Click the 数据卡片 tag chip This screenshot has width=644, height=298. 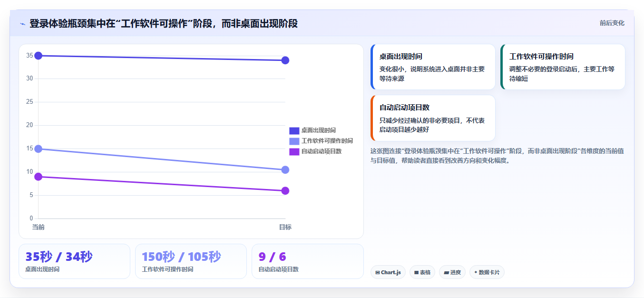[487, 272]
